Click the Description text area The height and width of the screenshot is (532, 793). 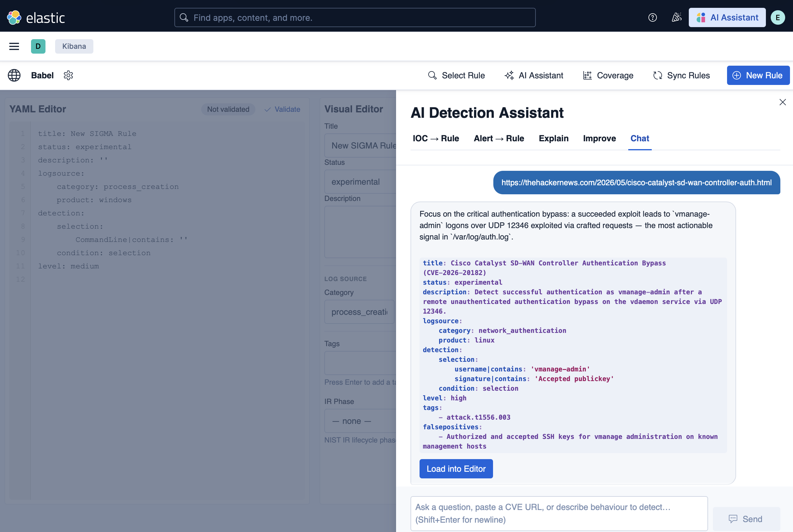click(x=360, y=232)
